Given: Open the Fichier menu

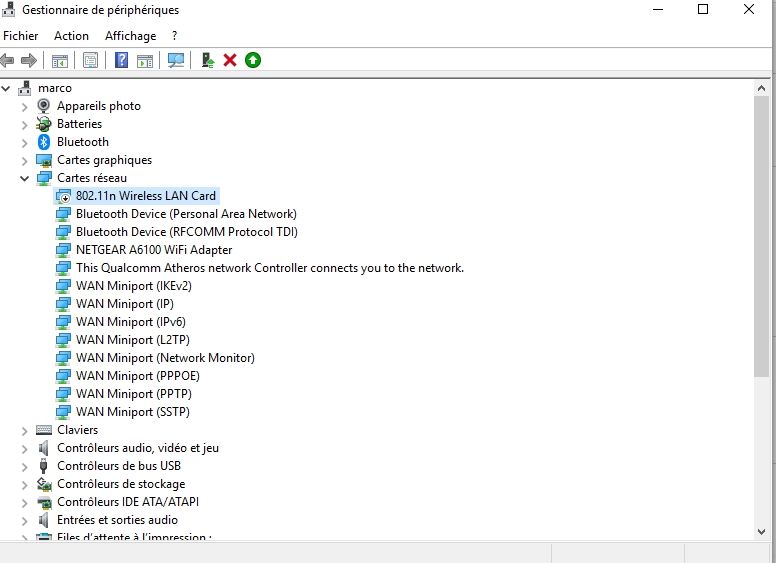Looking at the screenshot, I should 20,36.
